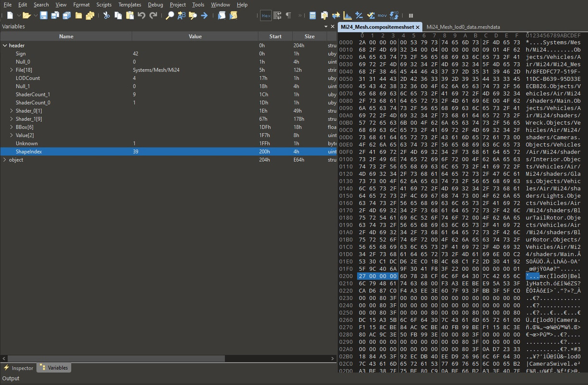The height and width of the screenshot is (385, 588).
Task: Close the Mi24_Mesh.compositemeshset tab
Action: click(417, 27)
